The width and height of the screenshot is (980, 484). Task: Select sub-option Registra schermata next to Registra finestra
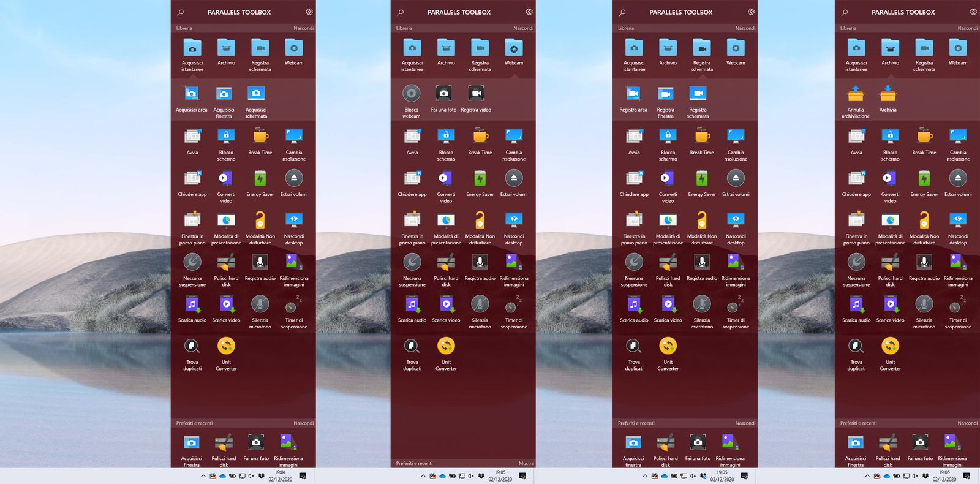[698, 102]
